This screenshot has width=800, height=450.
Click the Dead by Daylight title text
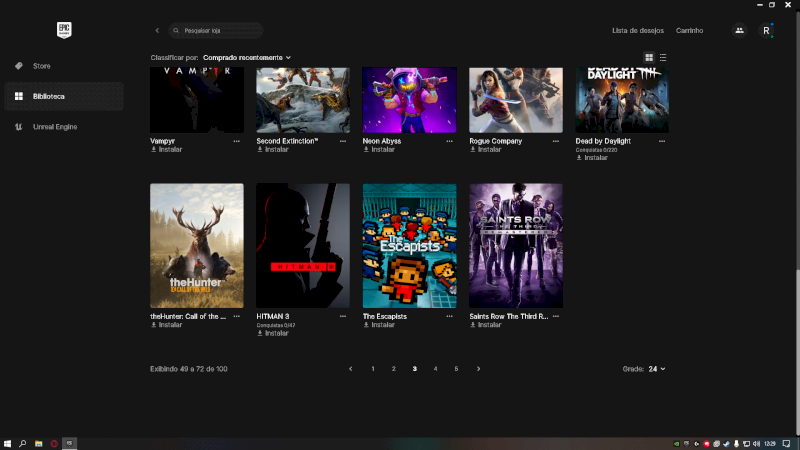pos(603,141)
